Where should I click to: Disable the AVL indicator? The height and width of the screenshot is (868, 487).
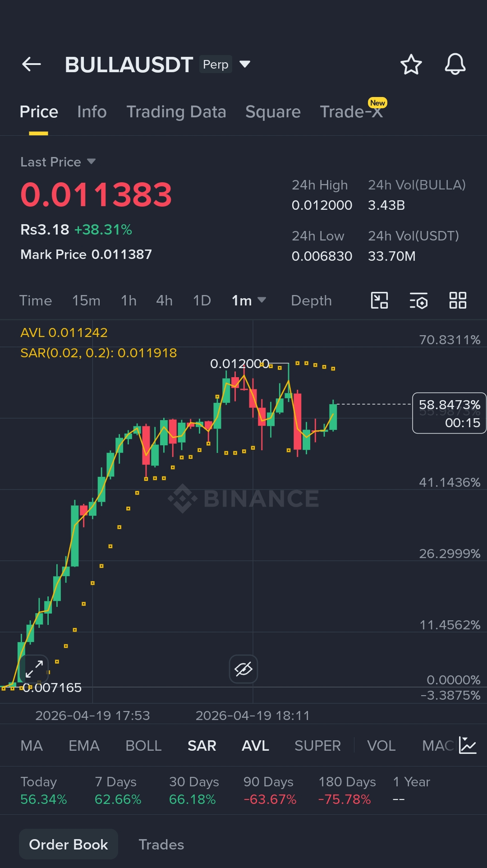(x=255, y=746)
